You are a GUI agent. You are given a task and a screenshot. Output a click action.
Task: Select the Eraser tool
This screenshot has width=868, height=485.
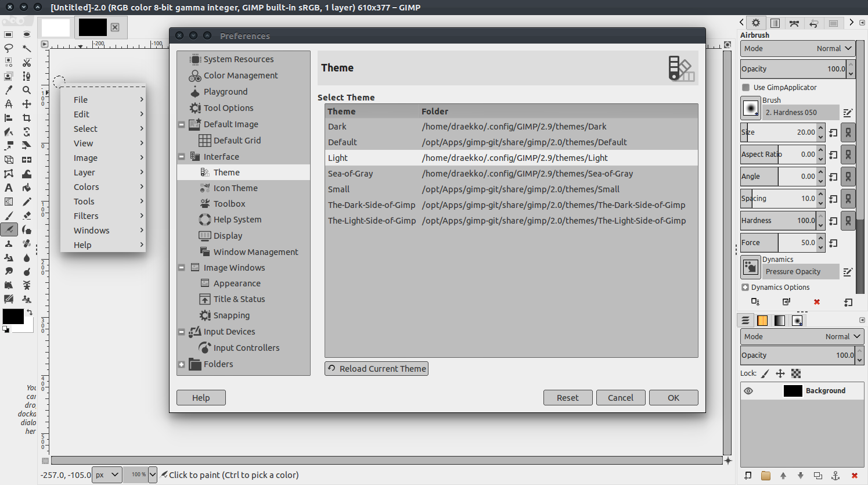(27, 215)
